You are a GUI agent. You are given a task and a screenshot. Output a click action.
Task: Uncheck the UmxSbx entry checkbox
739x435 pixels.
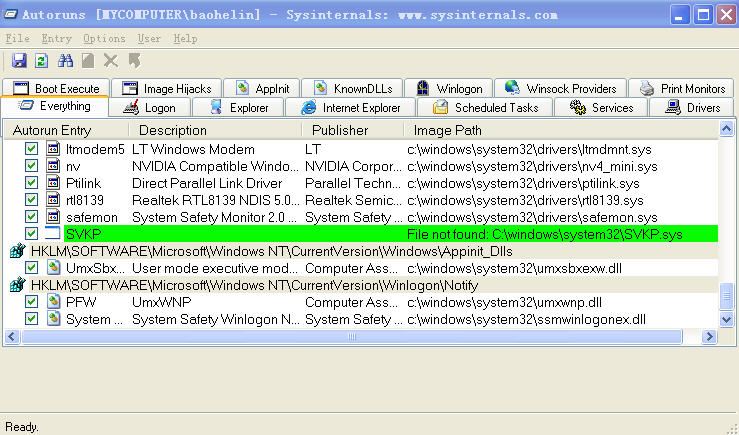pyautogui.click(x=31, y=268)
